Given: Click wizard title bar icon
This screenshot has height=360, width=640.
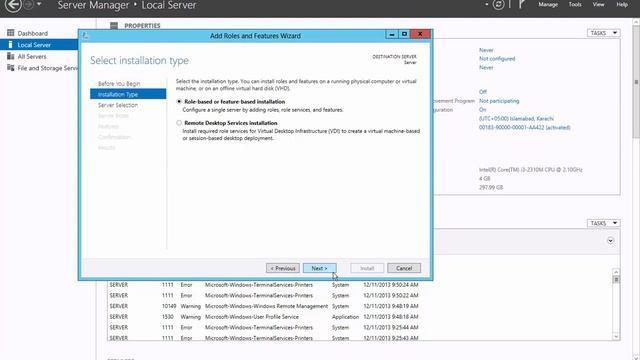Looking at the screenshot, I should 86,36.
